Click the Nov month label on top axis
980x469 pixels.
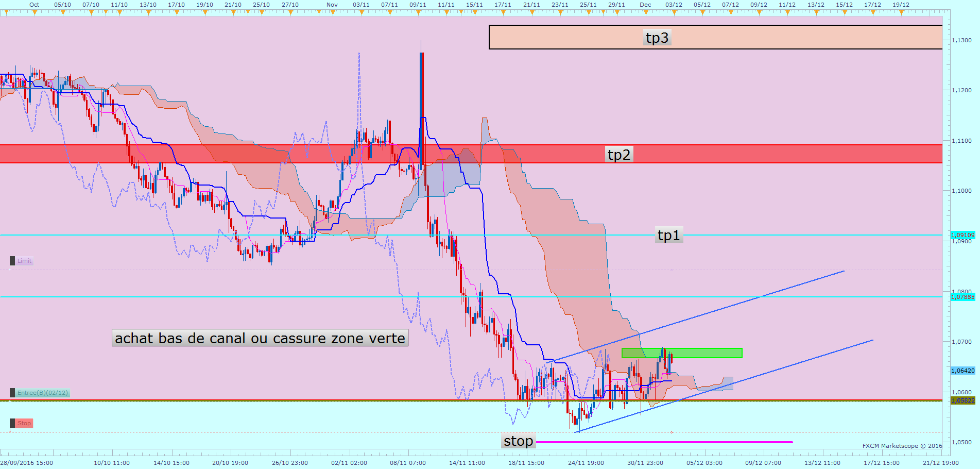(x=332, y=5)
